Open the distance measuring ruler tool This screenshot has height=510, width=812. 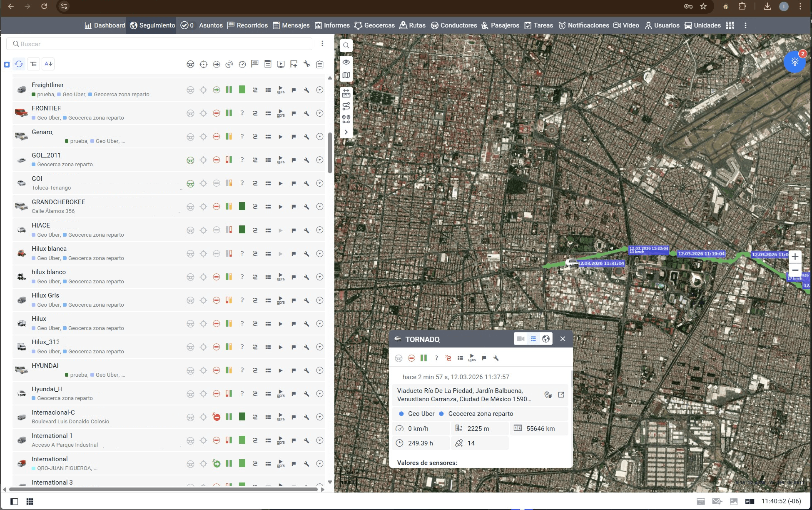(346, 93)
